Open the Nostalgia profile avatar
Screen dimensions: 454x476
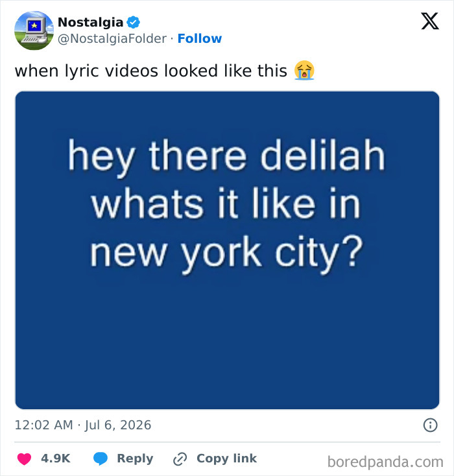34,30
